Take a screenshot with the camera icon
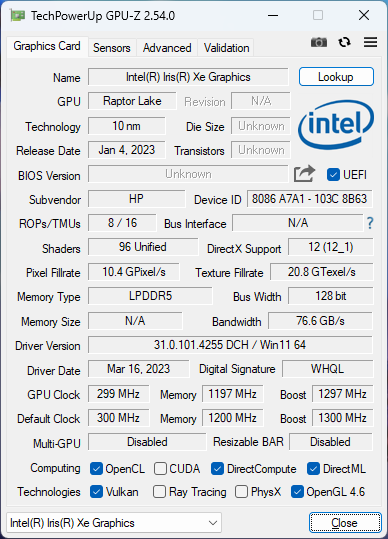 click(319, 42)
